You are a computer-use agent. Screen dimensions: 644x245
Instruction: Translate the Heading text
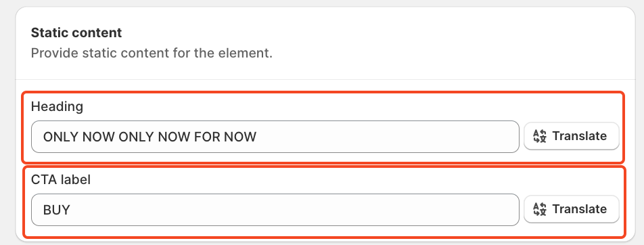pyautogui.click(x=572, y=136)
